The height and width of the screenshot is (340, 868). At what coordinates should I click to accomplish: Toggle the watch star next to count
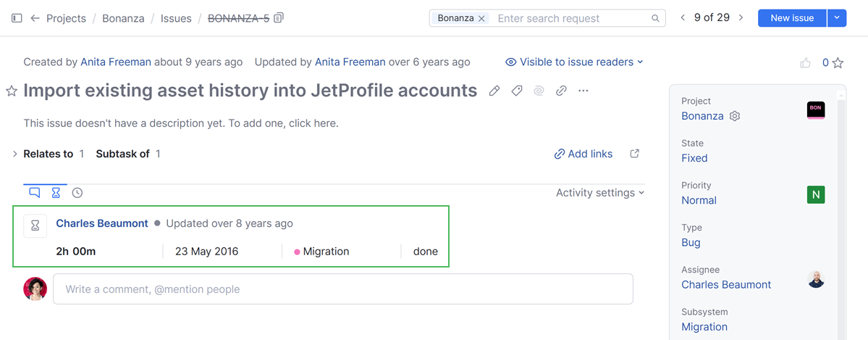[x=838, y=63]
